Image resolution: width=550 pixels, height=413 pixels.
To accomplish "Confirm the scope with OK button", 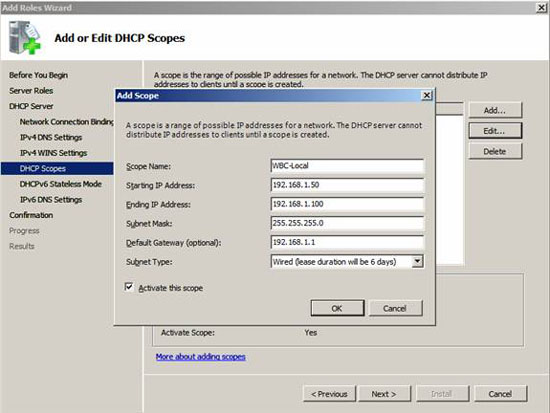I will click(337, 308).
